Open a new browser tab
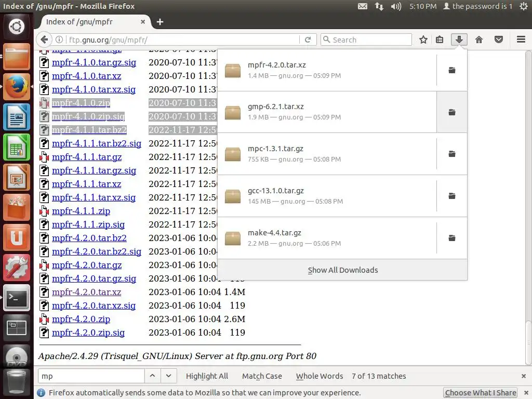 (x=160, y=22)
